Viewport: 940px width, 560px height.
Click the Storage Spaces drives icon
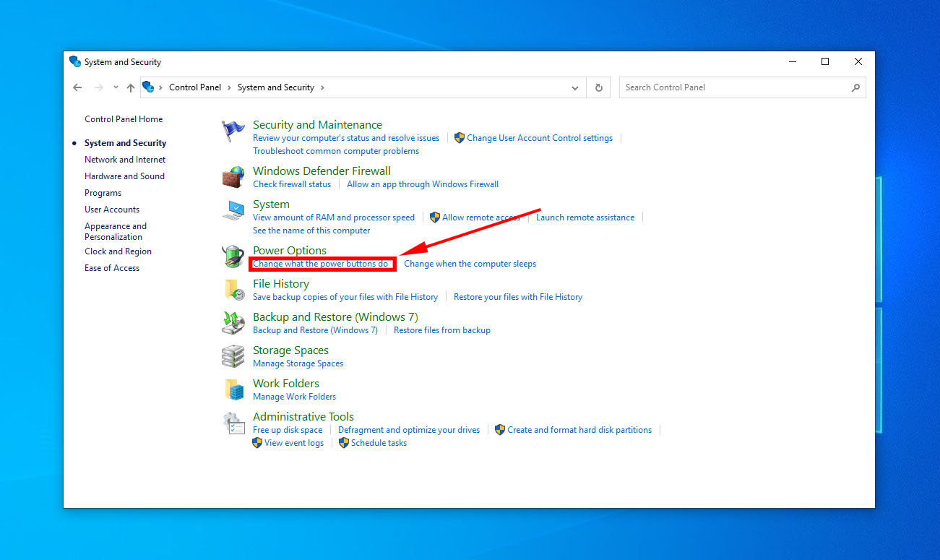click(233, 356)
